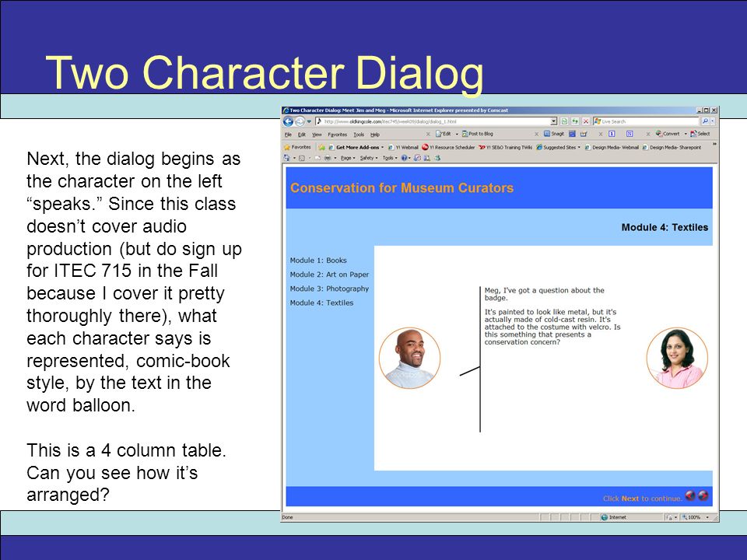Open the search provider dropdown arrow
Screen dimensions: 747x560
point(713,121)
